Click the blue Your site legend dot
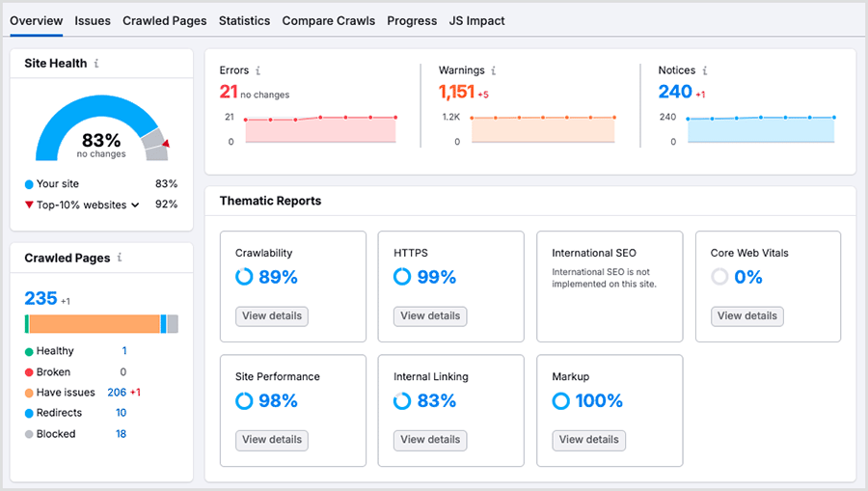Image resolution: width=868 pixels, height=491 pixels. (x=29, y=184)
